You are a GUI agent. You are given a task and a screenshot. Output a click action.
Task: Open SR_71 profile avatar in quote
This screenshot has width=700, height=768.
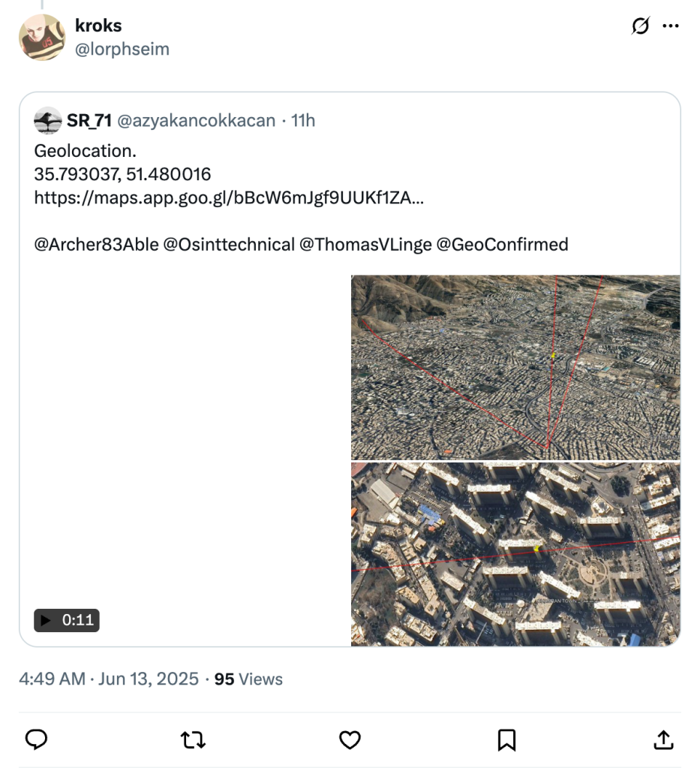point(48,120)
